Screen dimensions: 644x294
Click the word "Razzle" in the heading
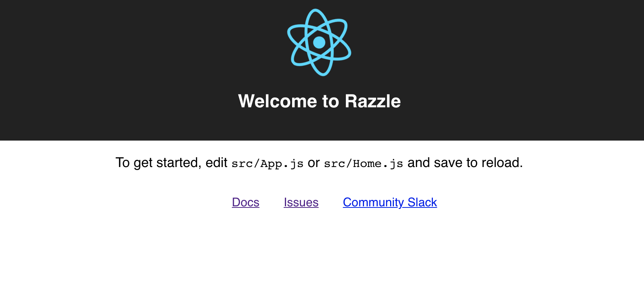coord(373,101)
